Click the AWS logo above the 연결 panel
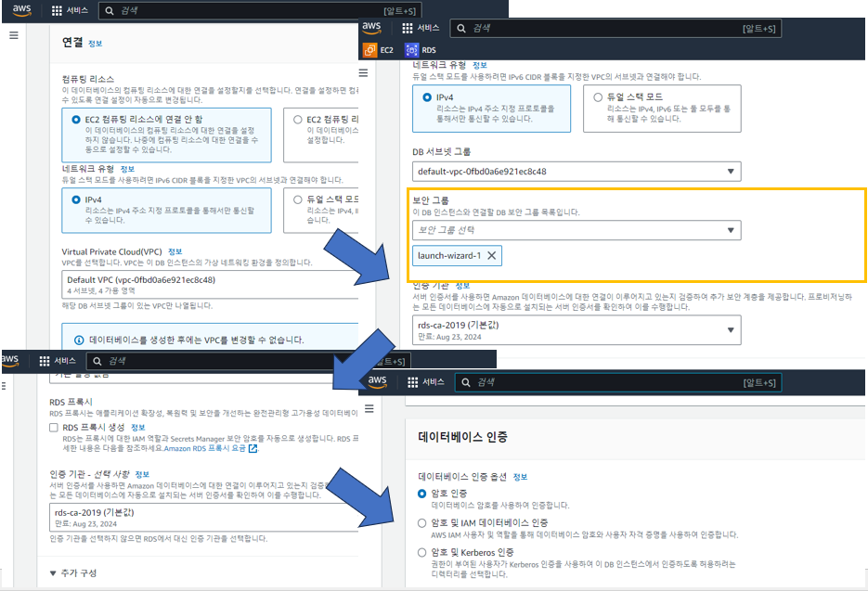The height and width of the screenshot is (591, 868). 21,10
